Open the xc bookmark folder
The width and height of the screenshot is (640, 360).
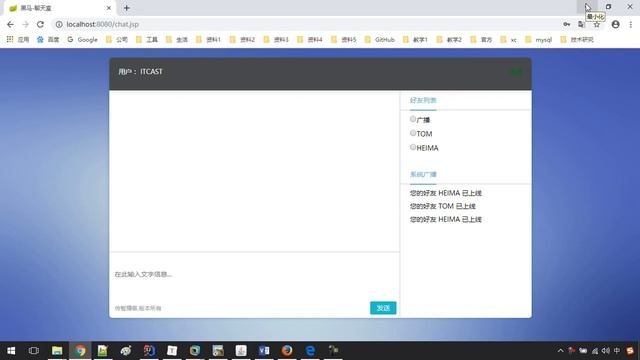pyautogui.click(x=509, y=40)
